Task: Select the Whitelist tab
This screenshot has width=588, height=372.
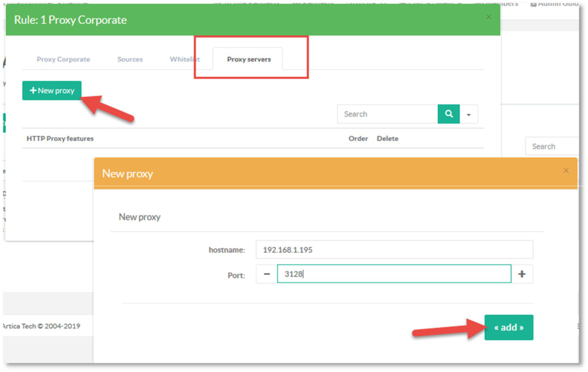Action: point(184,60)
